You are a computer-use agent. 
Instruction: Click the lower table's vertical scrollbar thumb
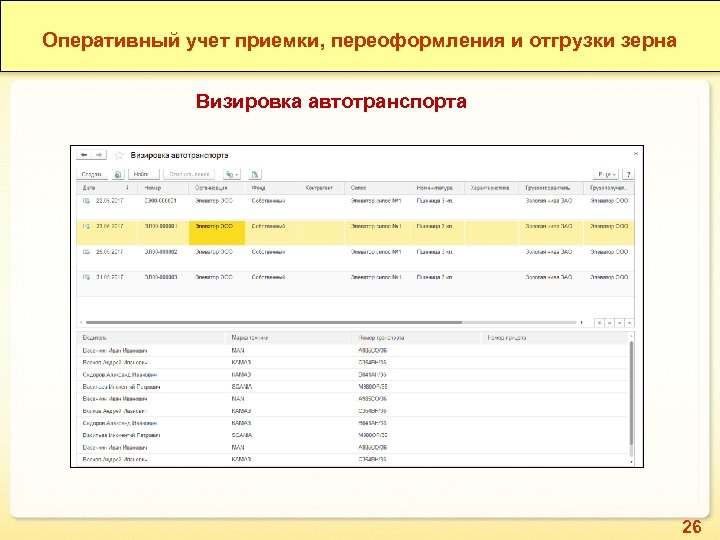point(631,393)
